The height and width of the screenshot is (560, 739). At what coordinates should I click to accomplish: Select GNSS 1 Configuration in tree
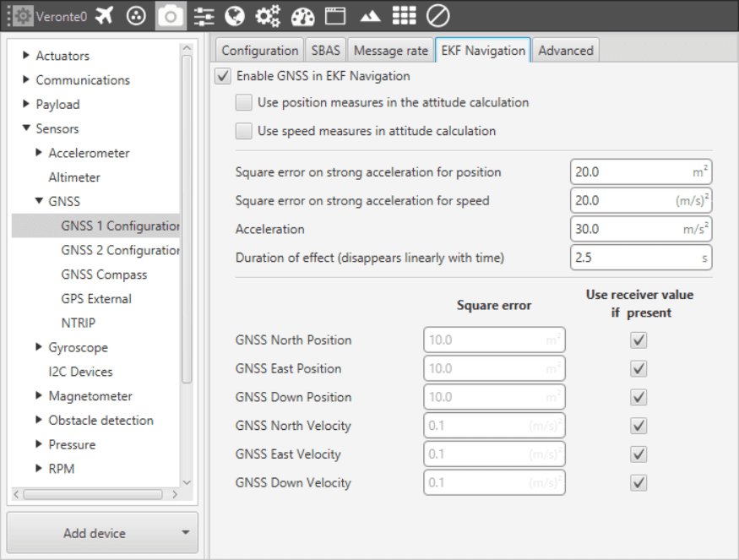click(x=95, y=226)
